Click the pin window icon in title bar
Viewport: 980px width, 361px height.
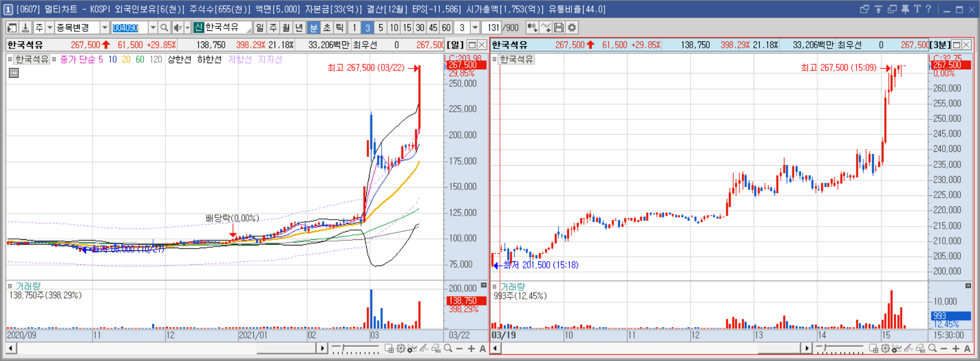tap(905, 9)
